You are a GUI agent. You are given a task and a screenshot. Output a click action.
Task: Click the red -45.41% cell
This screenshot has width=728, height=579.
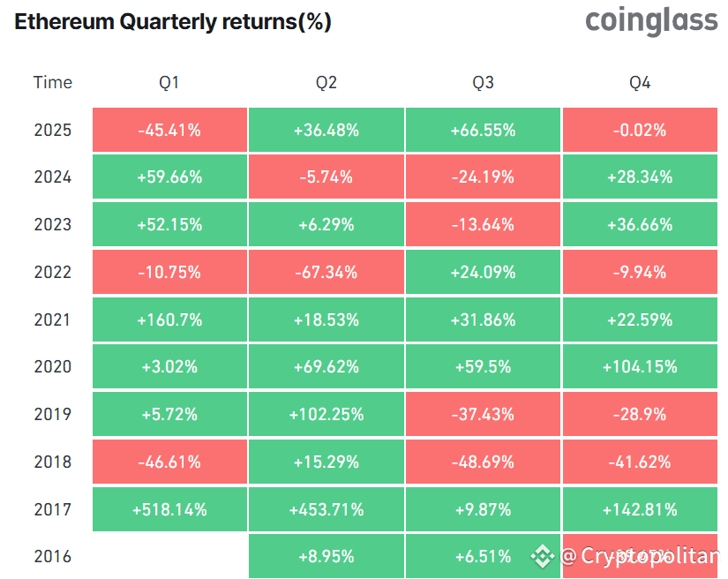(x=169, y=131)
